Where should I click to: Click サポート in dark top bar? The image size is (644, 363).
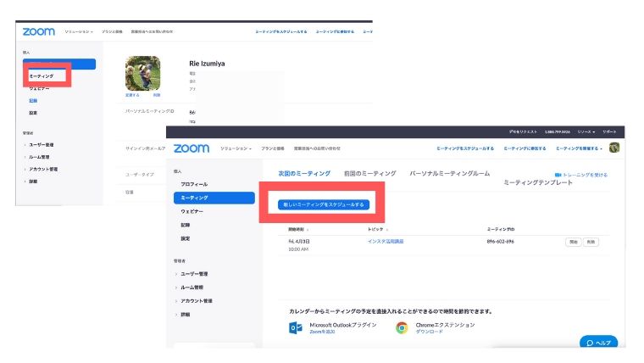click(x=609, y=132)
